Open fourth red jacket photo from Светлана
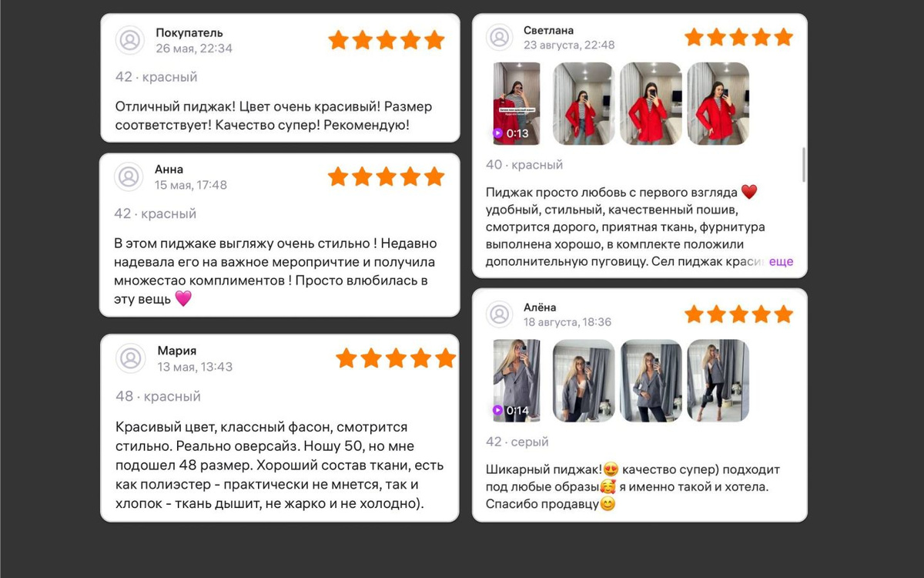Viewport: 924px width, 578px height. pos(718,103)
